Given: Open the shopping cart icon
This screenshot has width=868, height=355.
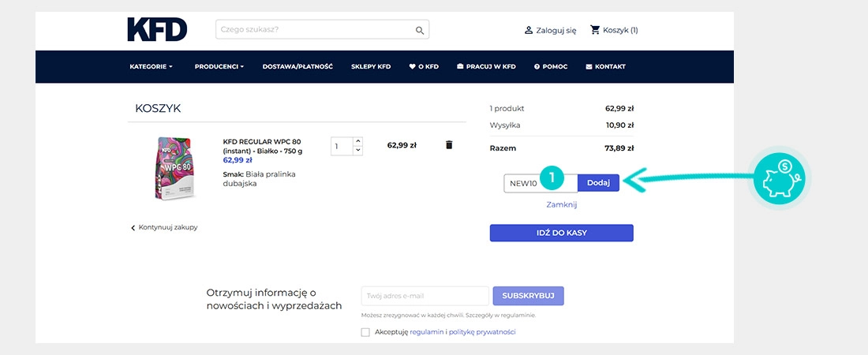Looking at the screenshot, I should pyautogui.click(x=595, y=30).
